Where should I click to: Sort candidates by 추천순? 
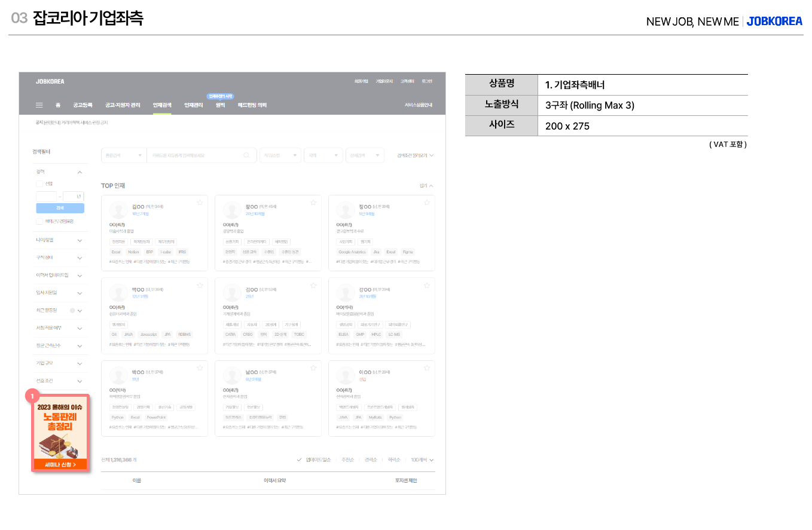[347, 460]
